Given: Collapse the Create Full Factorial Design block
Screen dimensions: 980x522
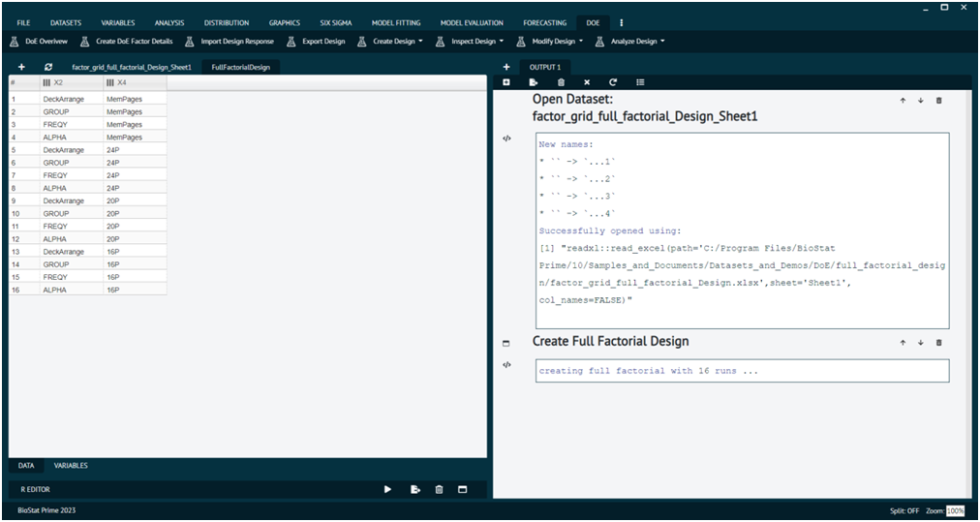Looking at the screenshot, I should 506,343.
